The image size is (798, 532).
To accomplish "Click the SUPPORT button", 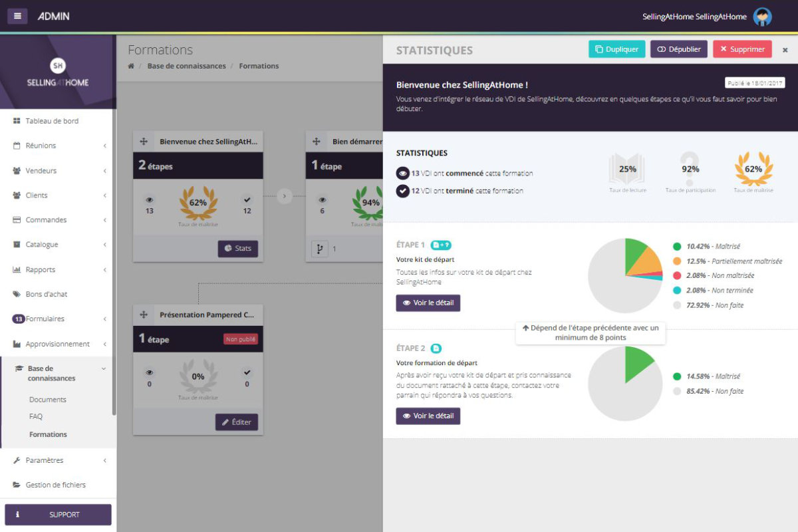I will pyautogui.click(x=58, y=515).
